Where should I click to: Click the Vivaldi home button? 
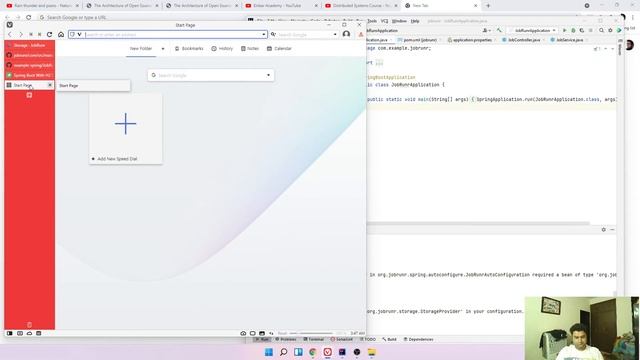point(61,35)
